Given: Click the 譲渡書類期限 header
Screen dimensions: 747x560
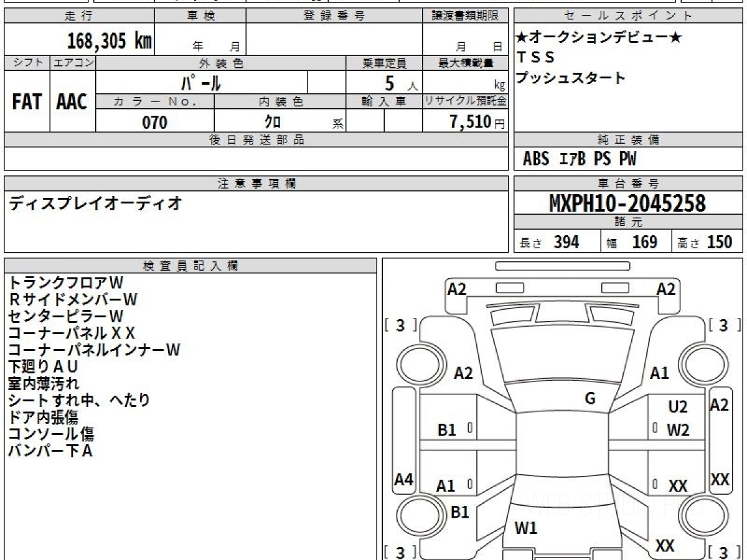Looking at the screenshot, I should 465,16.
